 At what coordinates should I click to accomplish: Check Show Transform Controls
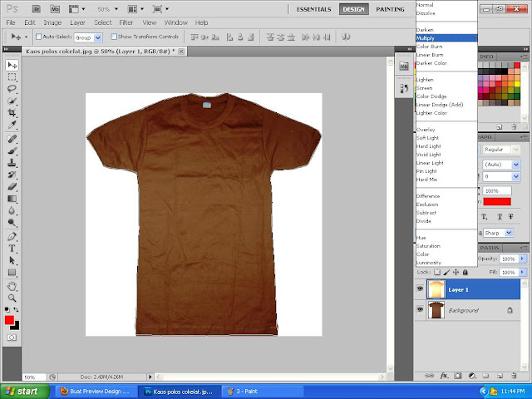tap(114, 37)
